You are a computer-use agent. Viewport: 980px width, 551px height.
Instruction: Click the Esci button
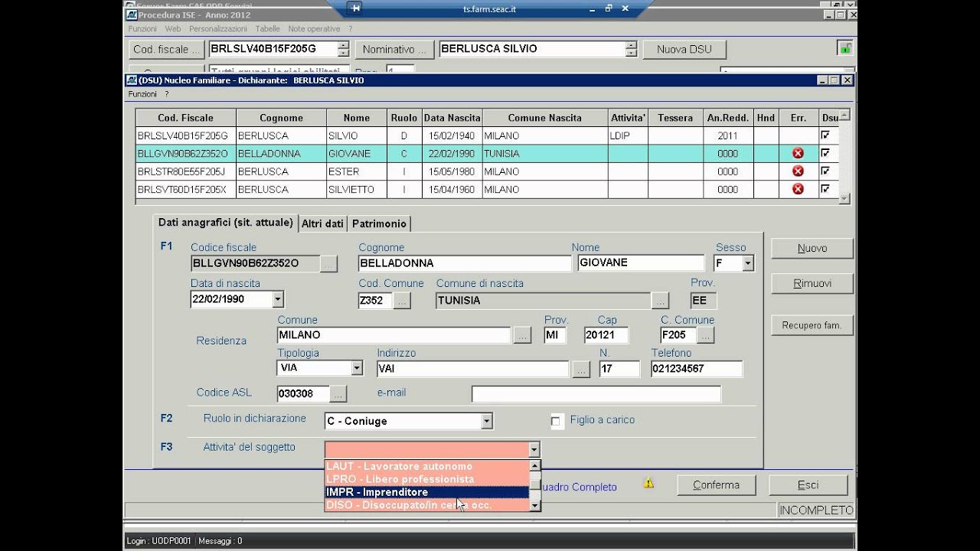point(808,484)
